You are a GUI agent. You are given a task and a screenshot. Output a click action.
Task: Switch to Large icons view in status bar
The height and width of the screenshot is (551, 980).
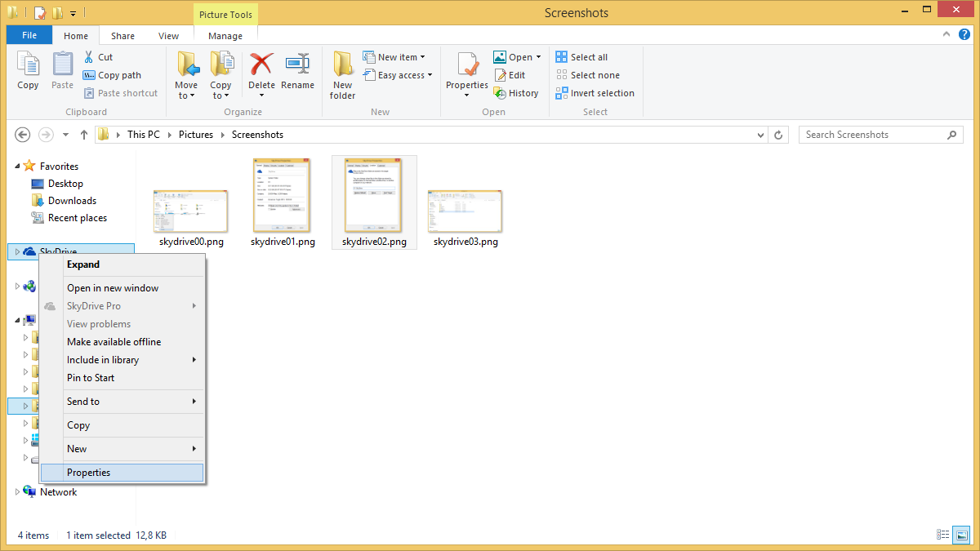coord(960,535)
